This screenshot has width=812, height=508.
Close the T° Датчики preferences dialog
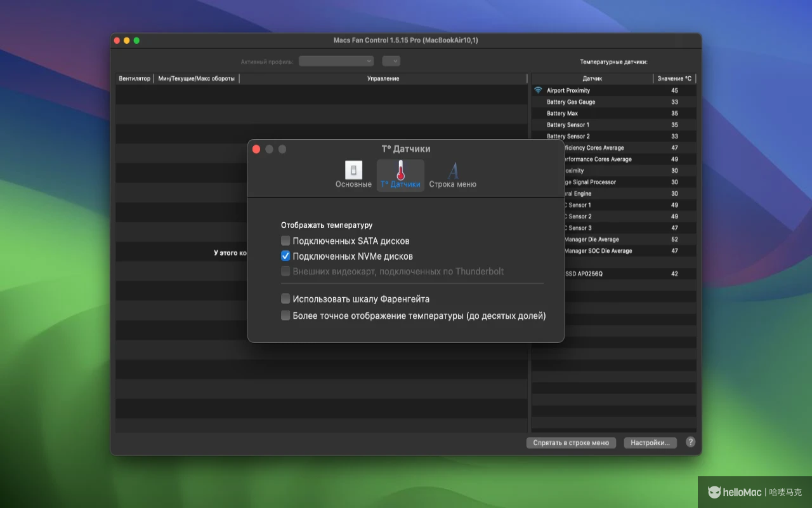click(256, 149)
